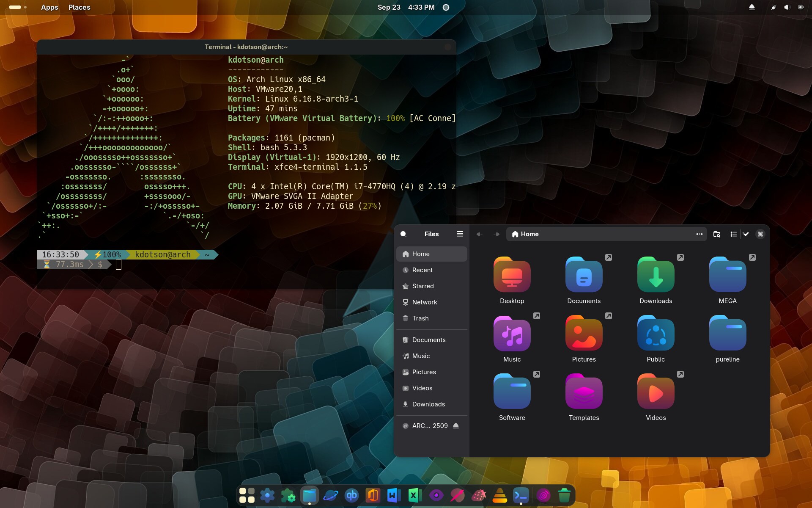
Task: Go forward in Files navigation
Action: click(x=497, y=234)
